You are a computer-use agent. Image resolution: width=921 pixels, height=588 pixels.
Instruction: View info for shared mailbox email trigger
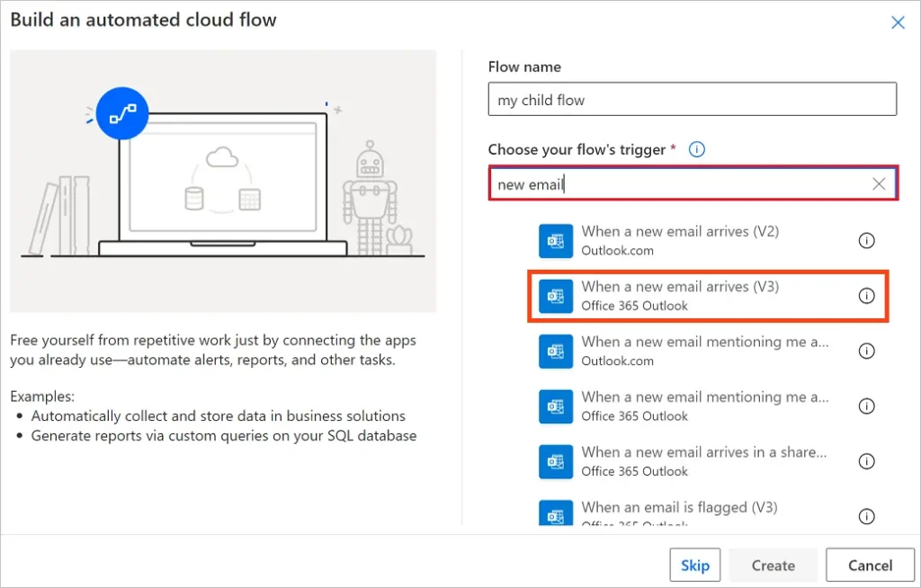(866, 461)
